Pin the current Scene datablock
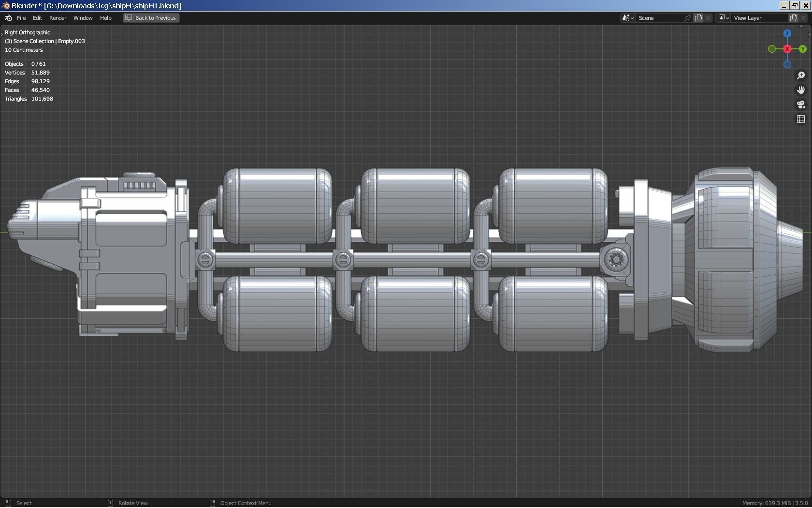812x508 pixels. (688, 17)
